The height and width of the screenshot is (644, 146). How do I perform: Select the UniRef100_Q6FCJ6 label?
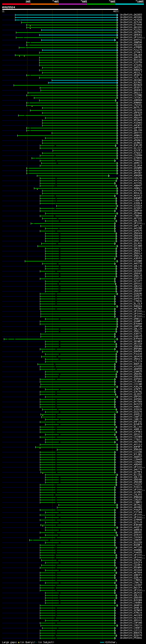131,226
